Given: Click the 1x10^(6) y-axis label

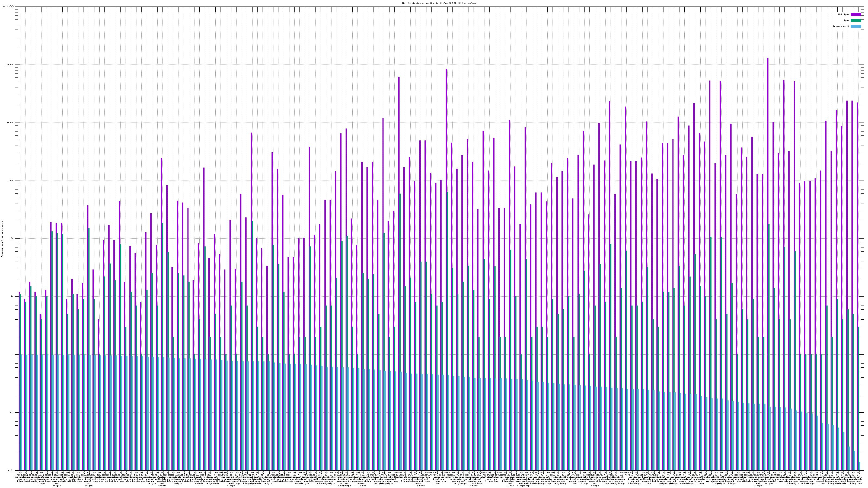Looking at the screenshot, I should pyautogui.click(x=8, y=7).
